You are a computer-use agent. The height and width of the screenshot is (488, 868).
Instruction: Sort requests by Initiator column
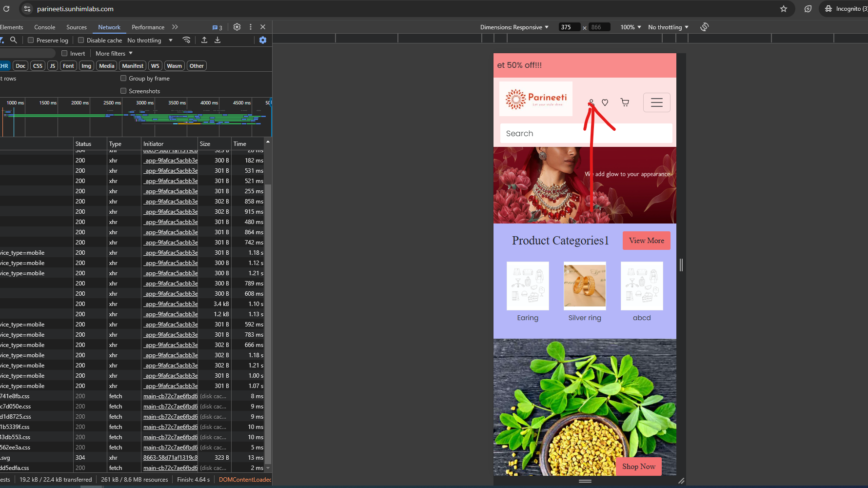pos(169,144)
